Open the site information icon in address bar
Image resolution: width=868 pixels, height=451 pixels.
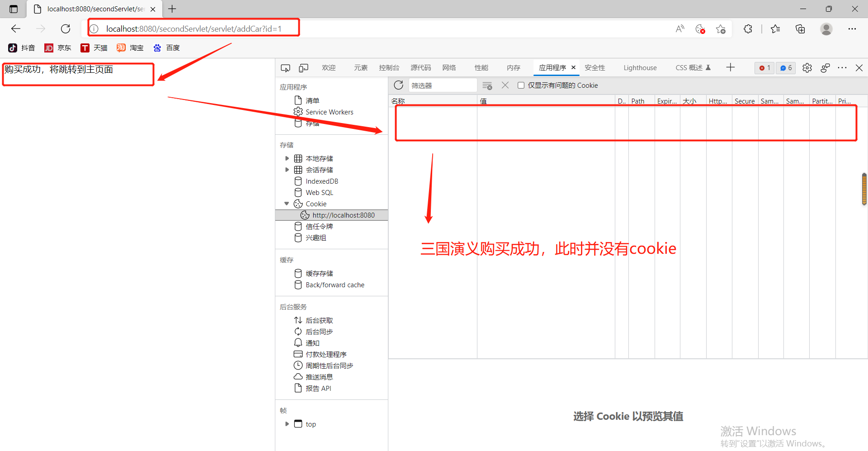[x=94, y=29]
